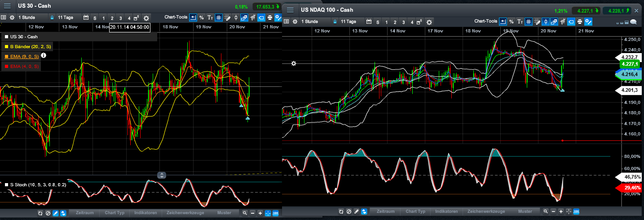
Task: Open Muster tab in NDAQ 100 bottom bar
Action: coord(525,211)
